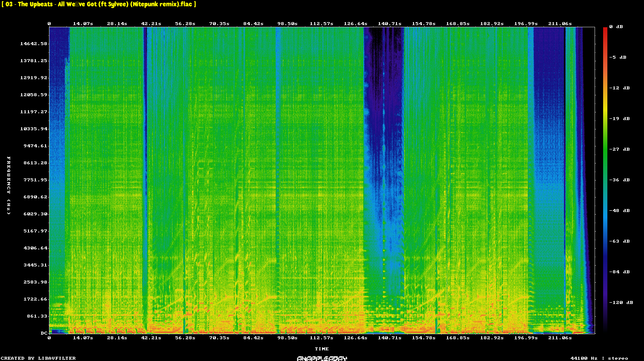Select the -27 dB color scale label
Screen dimensions: 644x361
tap(619, 149)
